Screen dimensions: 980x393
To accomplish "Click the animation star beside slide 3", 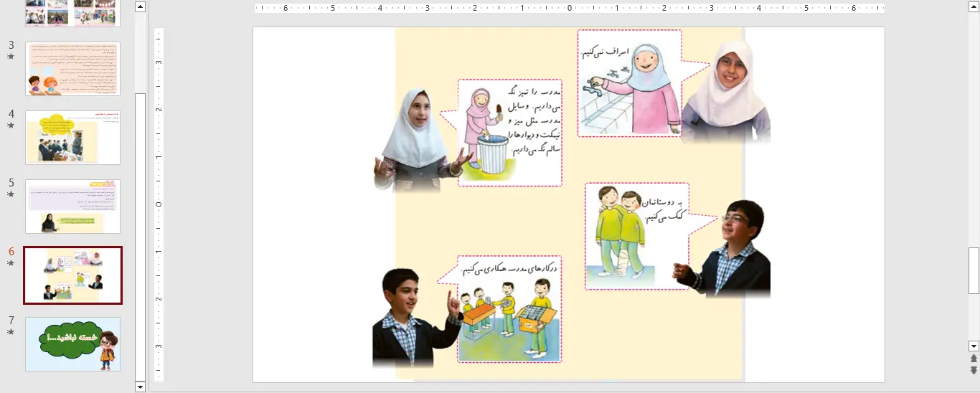I will [x=11, y=56].
